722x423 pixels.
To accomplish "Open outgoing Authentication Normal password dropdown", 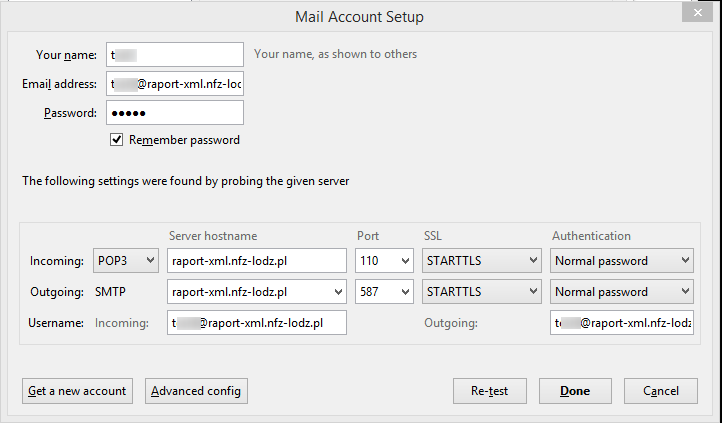I will pos(621,292).
